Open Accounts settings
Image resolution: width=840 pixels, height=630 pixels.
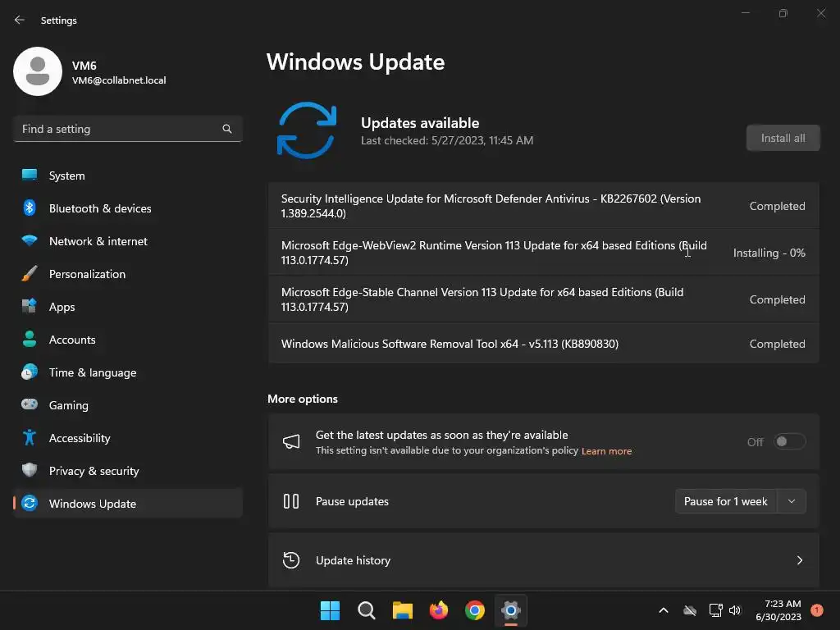pyautogui.click(x=127, y=339)
